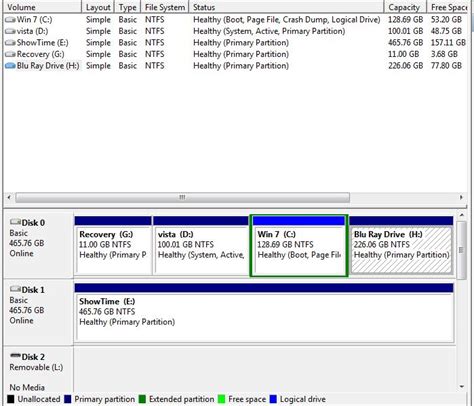
Task: Click the 465.76 GB capacity cell in volume list
Action: click(x=405, y=43)
